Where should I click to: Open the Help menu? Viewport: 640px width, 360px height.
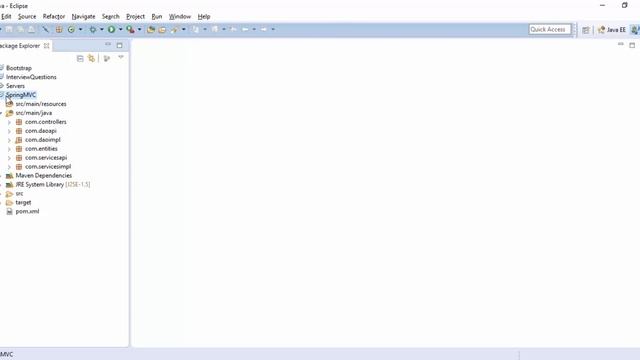204,16
